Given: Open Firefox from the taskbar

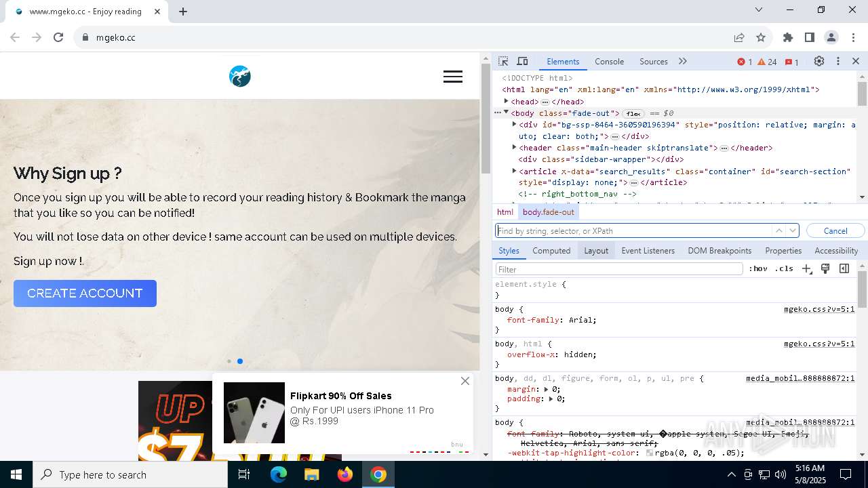Looking at the screenshot, I should coord(345,474).
